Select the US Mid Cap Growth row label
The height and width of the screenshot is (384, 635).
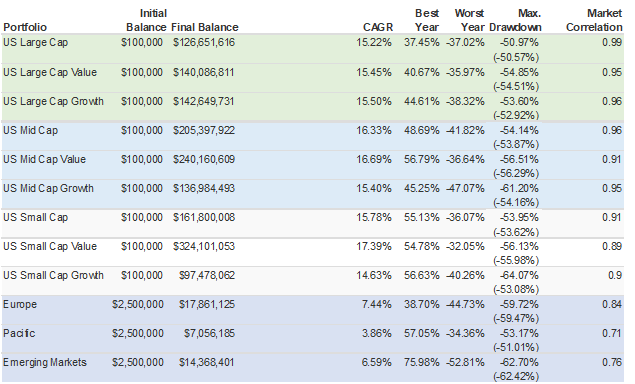tap(49, 188)
